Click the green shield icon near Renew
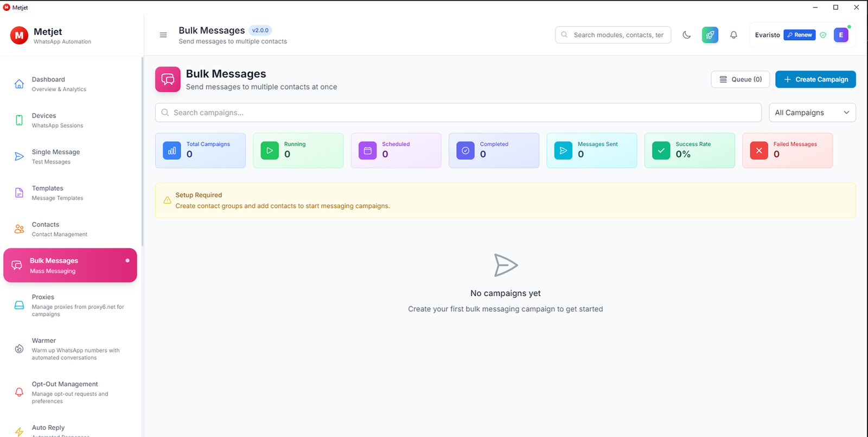The width and height of the screenshot is (868, 437). [823, 35]
